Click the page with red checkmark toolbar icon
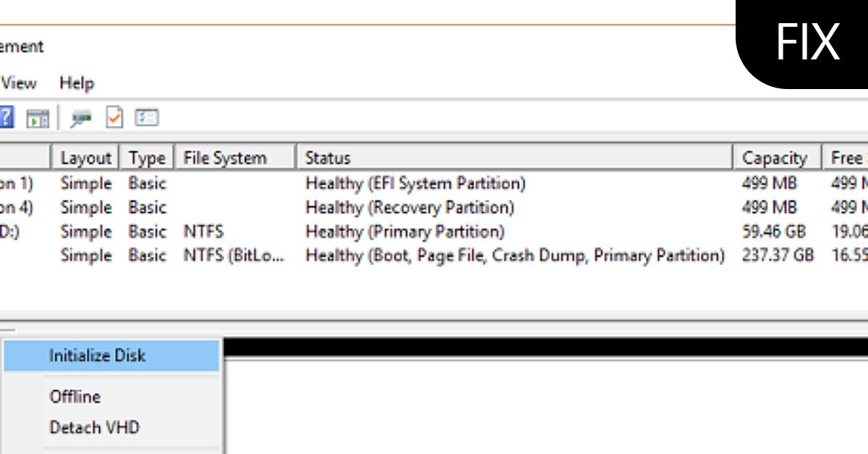Viewport: 868px width, 454px height. coord(114,117)
